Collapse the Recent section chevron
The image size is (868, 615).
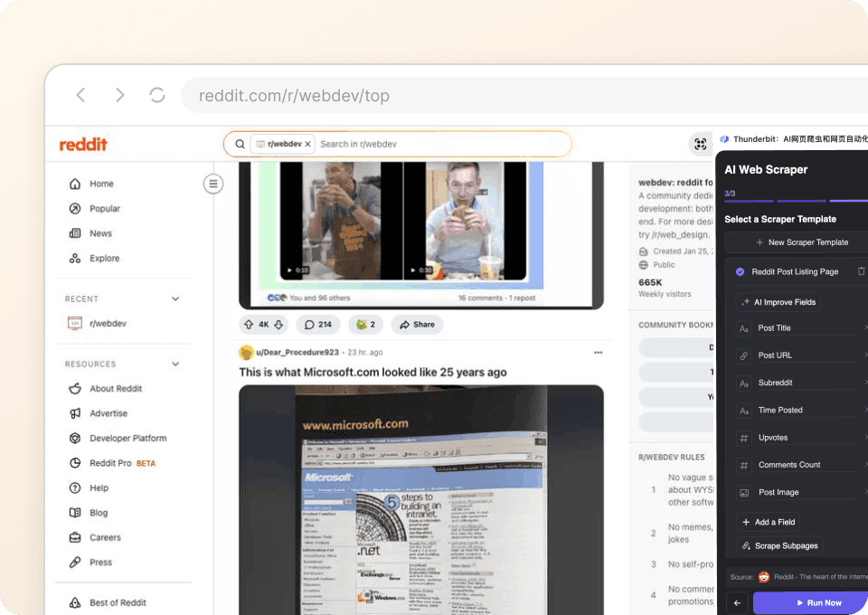pyautogui.click(x=175, y=298)
